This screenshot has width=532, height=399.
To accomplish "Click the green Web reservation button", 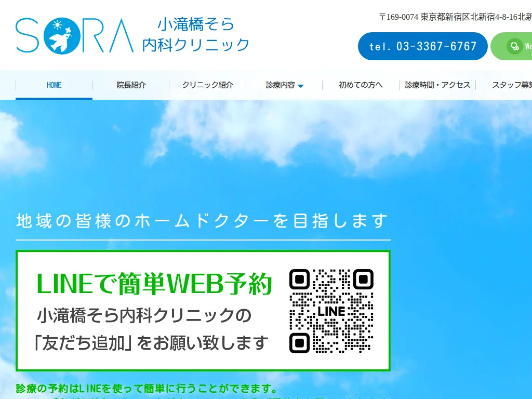I will pos(511,46).
